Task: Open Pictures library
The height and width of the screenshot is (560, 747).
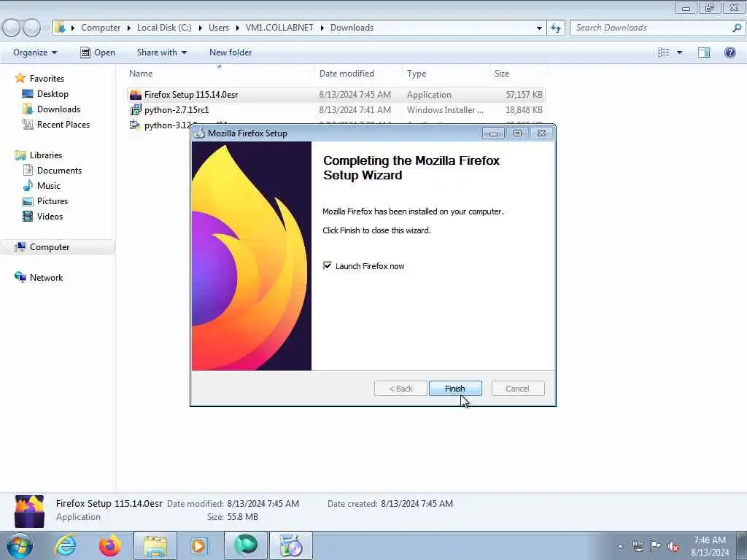Action: [53, 201]
